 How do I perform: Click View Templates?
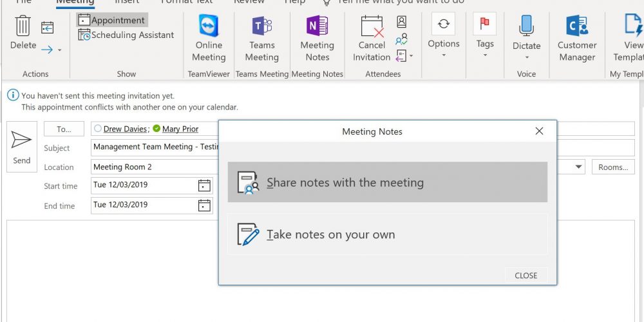(629, 38)
